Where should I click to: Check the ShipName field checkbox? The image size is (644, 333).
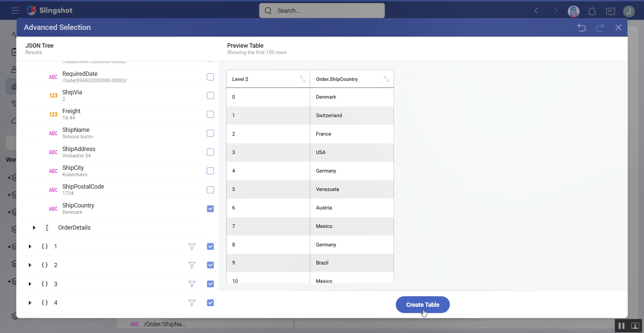(x=210, y=133)
